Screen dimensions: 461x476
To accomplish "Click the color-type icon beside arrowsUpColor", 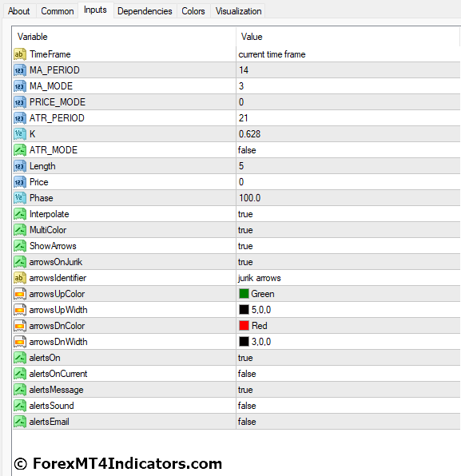I will (20, 294).
